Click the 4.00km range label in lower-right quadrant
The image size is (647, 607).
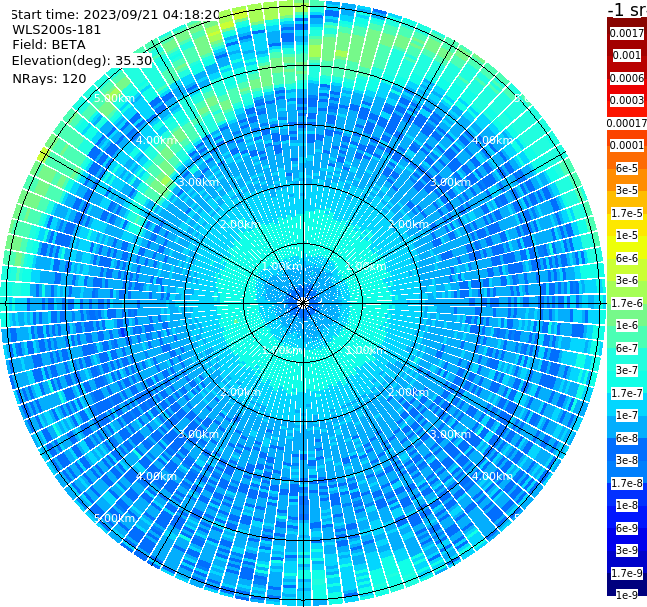tap(492, 476)
